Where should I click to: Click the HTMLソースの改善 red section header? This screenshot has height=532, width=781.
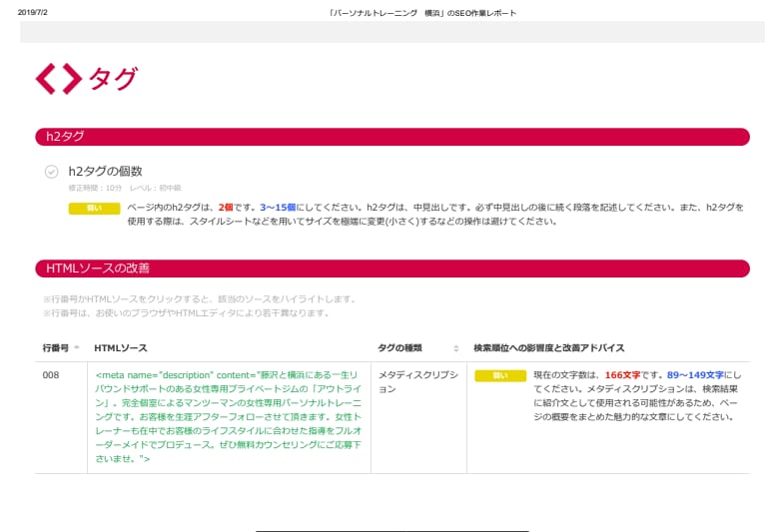[x=391, y=268]
